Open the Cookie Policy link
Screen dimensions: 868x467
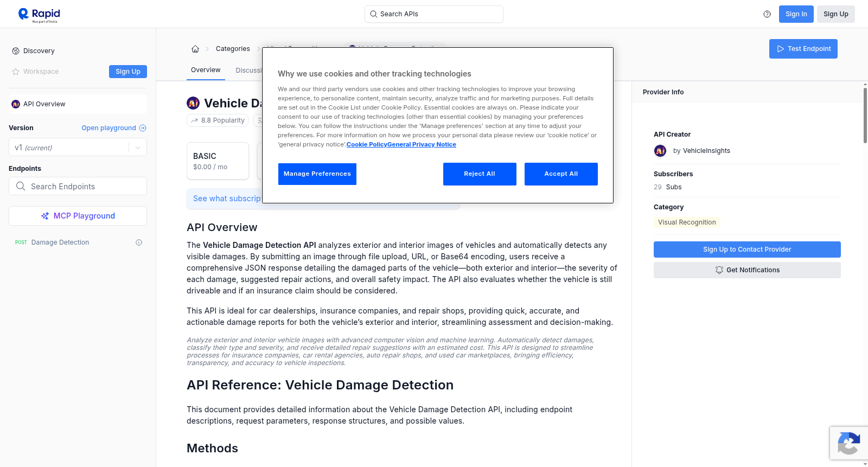click(x=367, y=144)
